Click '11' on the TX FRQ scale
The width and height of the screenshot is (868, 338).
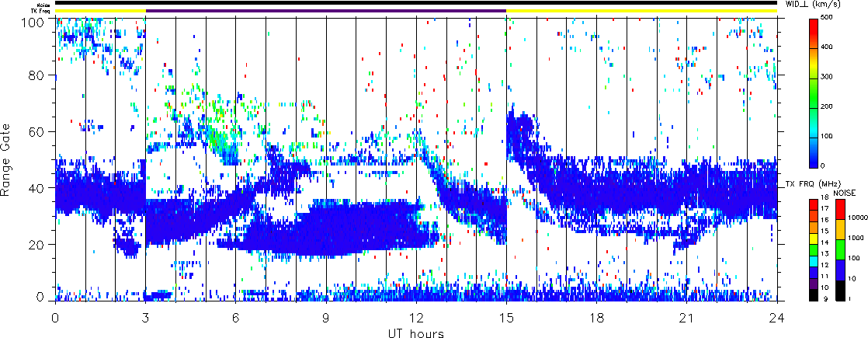pos(825,277)
